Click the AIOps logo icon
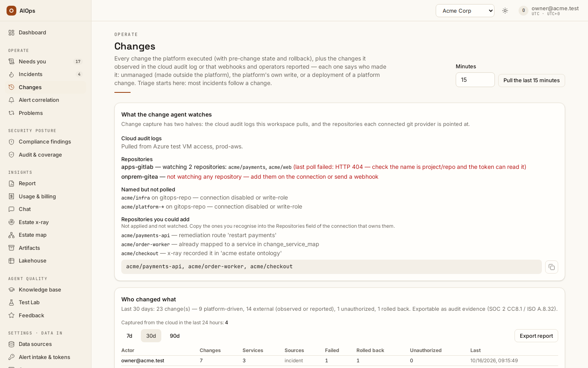This screenshot has height=368, width=588. [x=11, y=11]
